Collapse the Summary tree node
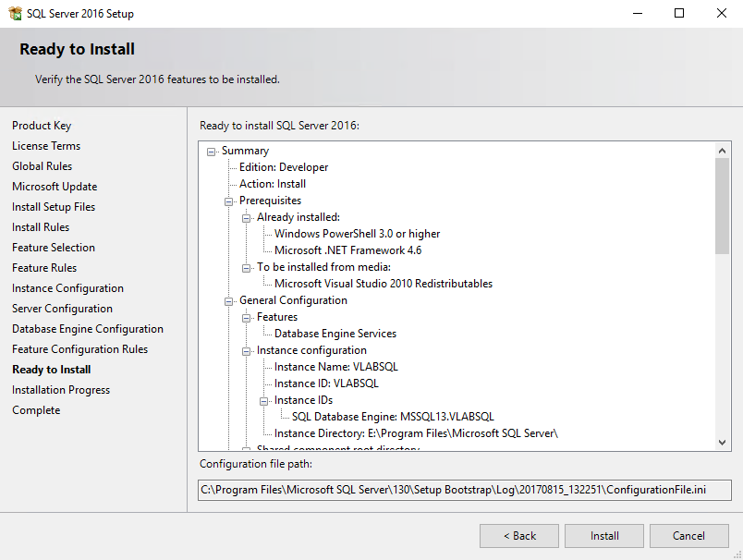Viewport: 743px width, 560px height. coord(211,152)
